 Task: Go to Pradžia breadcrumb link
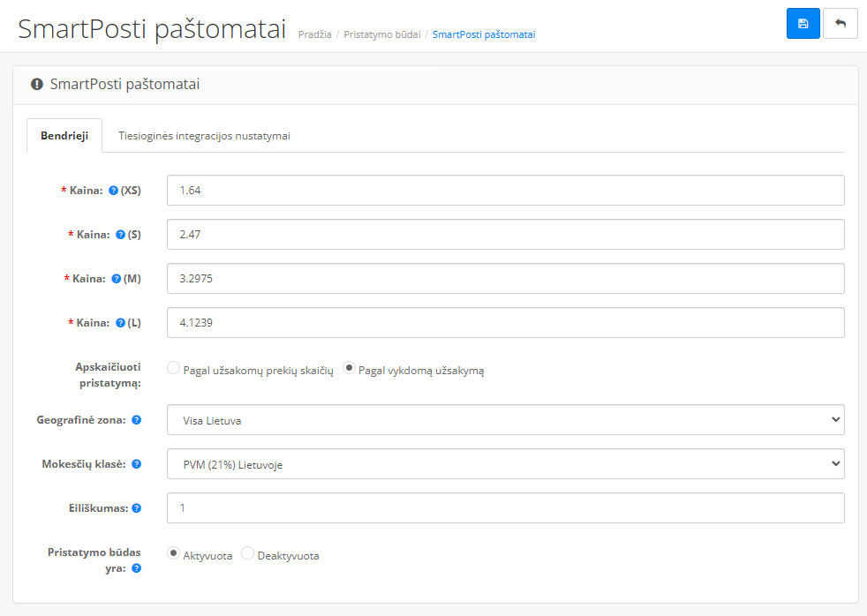point(315,34)
